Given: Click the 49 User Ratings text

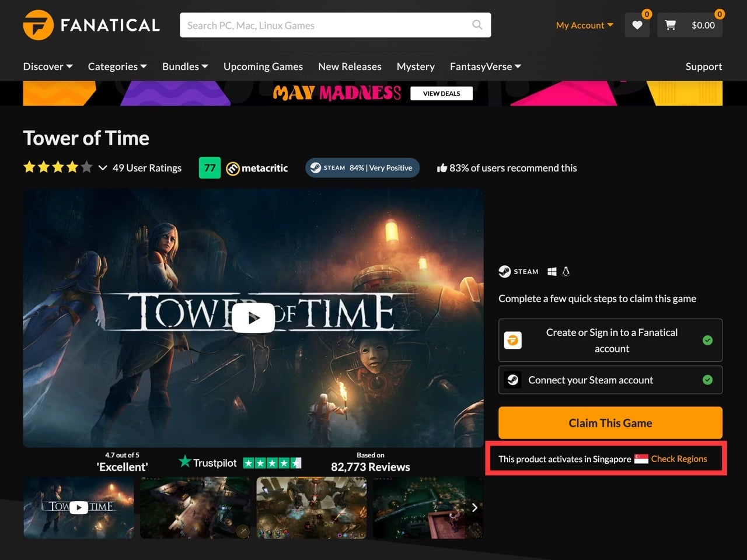Looking at the screenshot, I should coord(147,168).
